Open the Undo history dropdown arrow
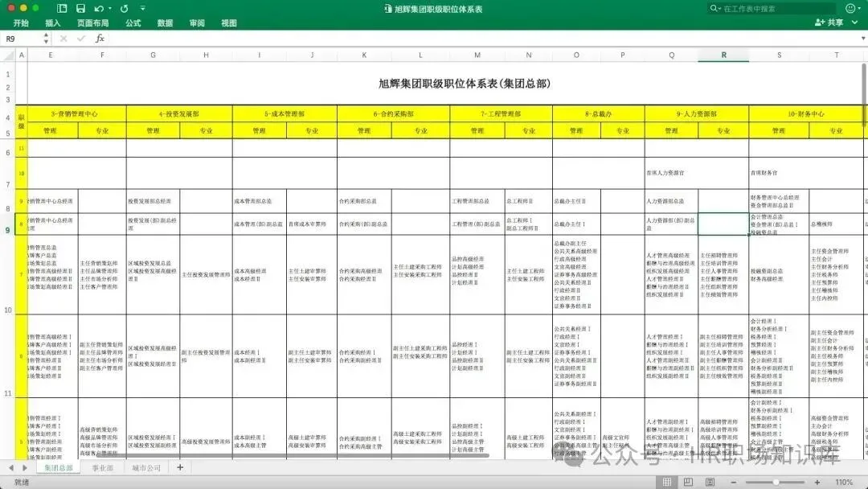This screenshot has width=868, height=489. pos(109,8)
